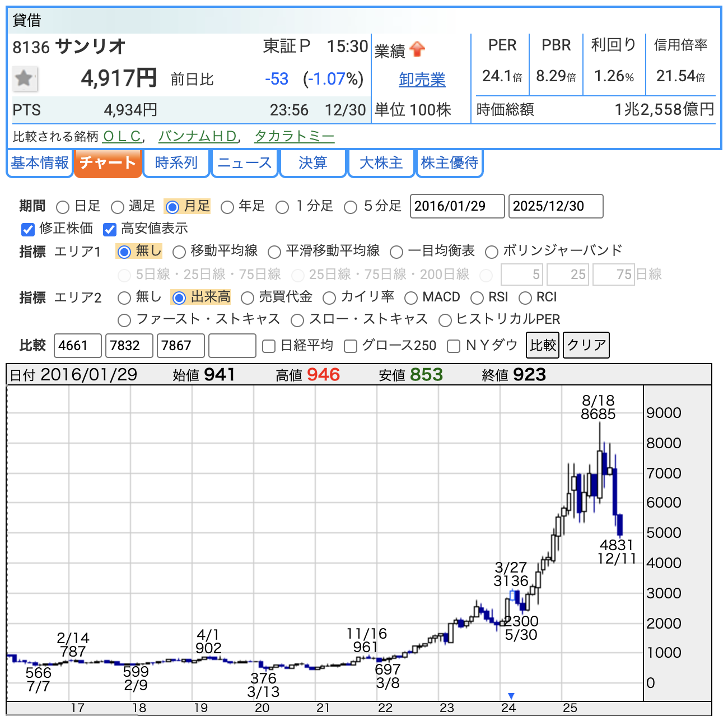
Task: Click the blue triangle marker near 24
Action: [511, 696]
